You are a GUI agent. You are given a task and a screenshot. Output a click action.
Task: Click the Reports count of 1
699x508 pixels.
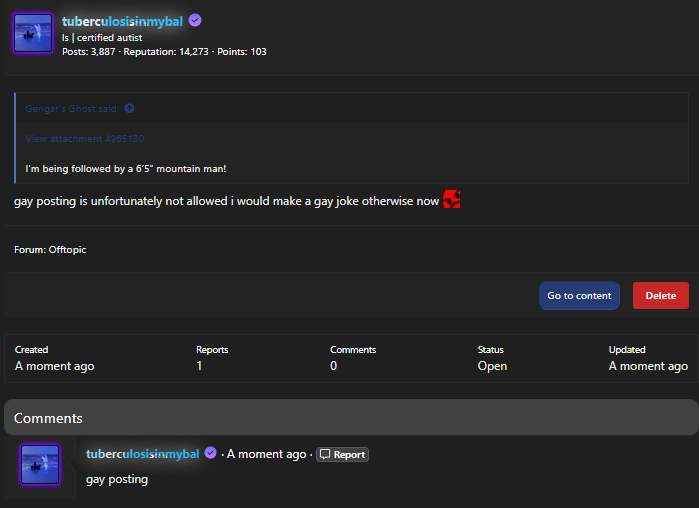point(199,366)
